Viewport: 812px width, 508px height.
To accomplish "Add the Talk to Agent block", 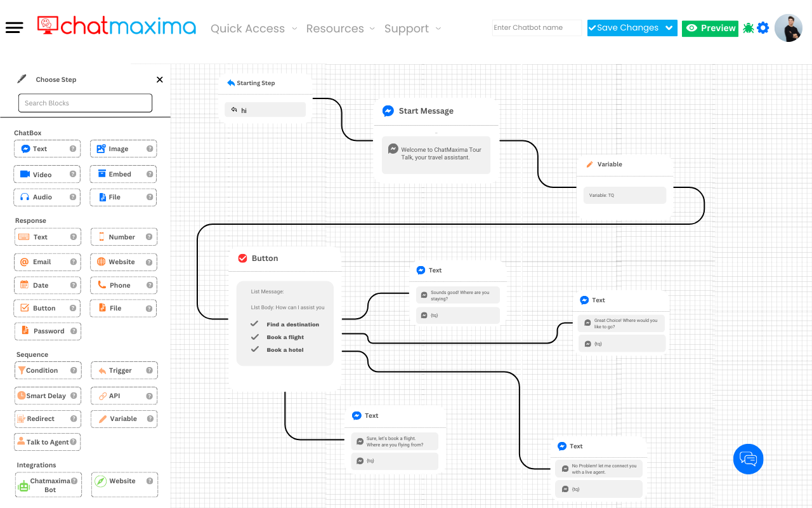I will (x=48, y=442).
